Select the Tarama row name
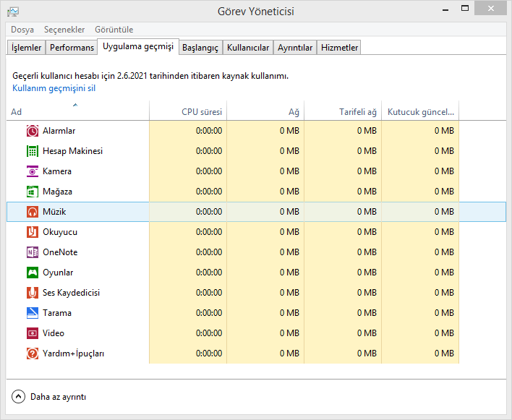This screenshot has width=512, height=420. 57,313
